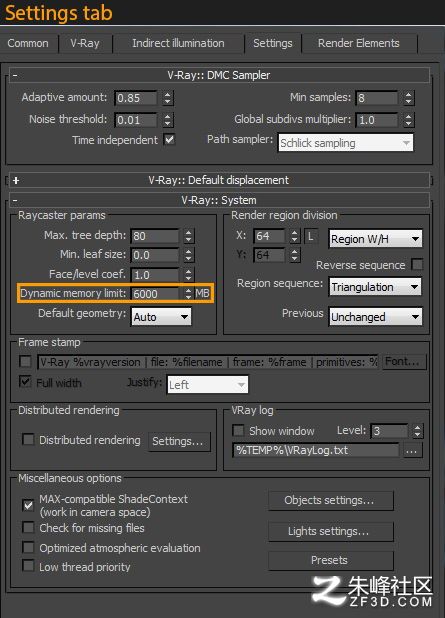The image size is (445, 618).
Task: Open the Previous Unchanged dropdown
Action: pyautogui.click(x=375, y=316)
